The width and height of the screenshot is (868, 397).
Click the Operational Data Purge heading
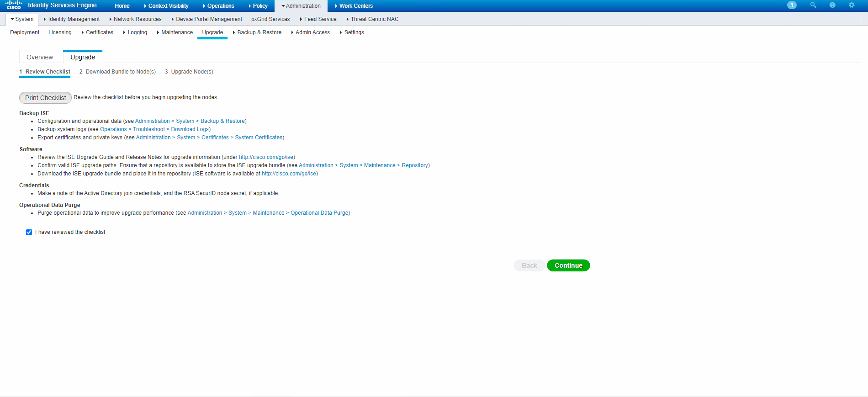click(x=50, y=205)
